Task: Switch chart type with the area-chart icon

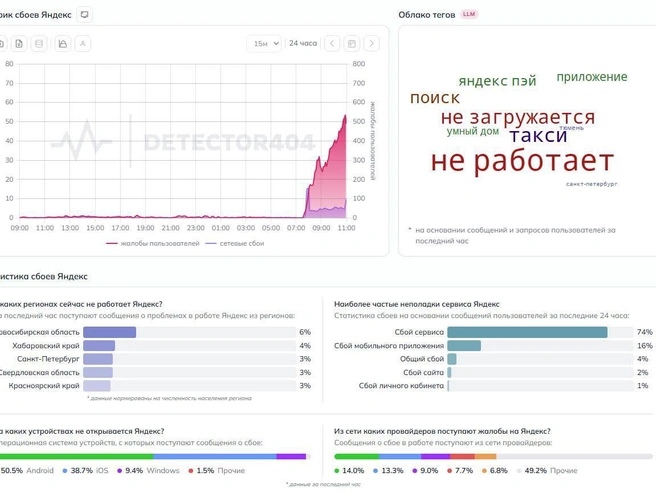Action: (63, 44)
